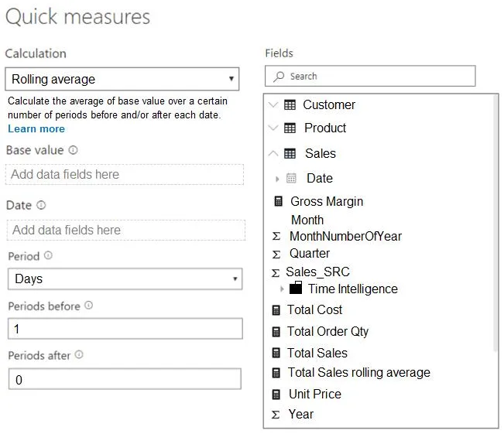Viewport: 504px width, 434px height.
Task: Select the Gross Margin measure calculator icon
Action: [x=278, y=201]
